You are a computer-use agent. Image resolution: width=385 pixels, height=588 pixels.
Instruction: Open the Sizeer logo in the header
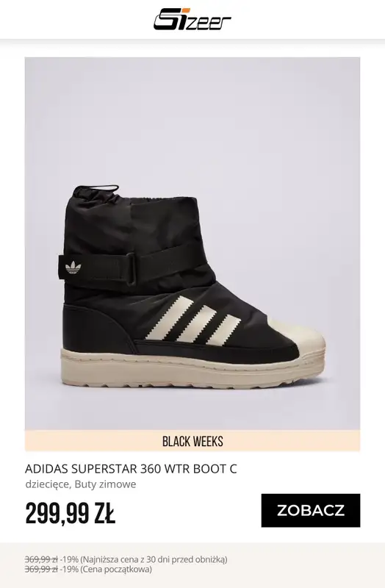192,19
